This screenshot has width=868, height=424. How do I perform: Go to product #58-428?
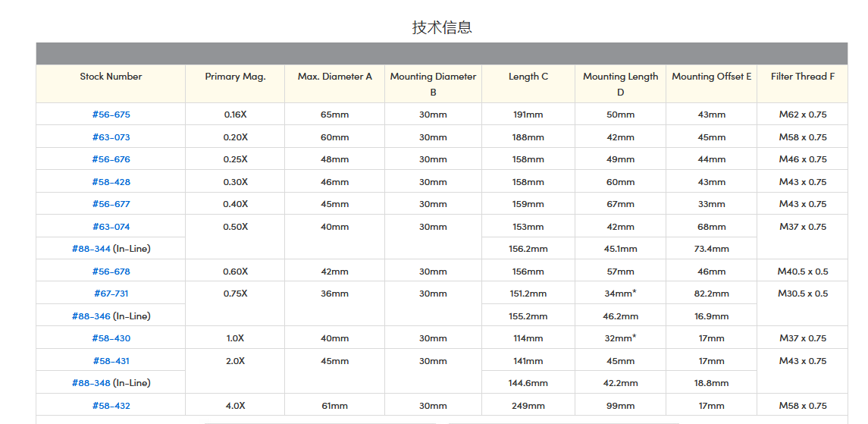coord(111,182)
